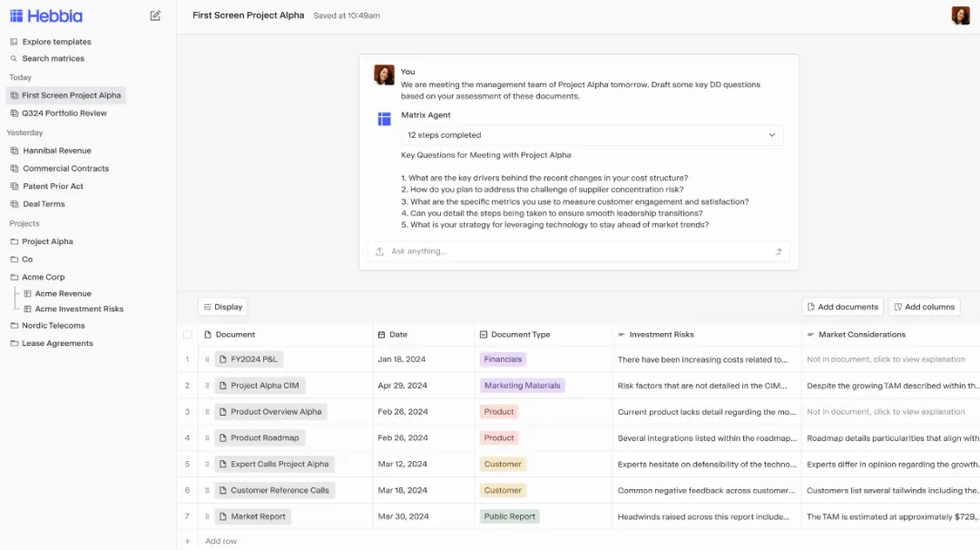Click the Public Report tag

point(509,517)
